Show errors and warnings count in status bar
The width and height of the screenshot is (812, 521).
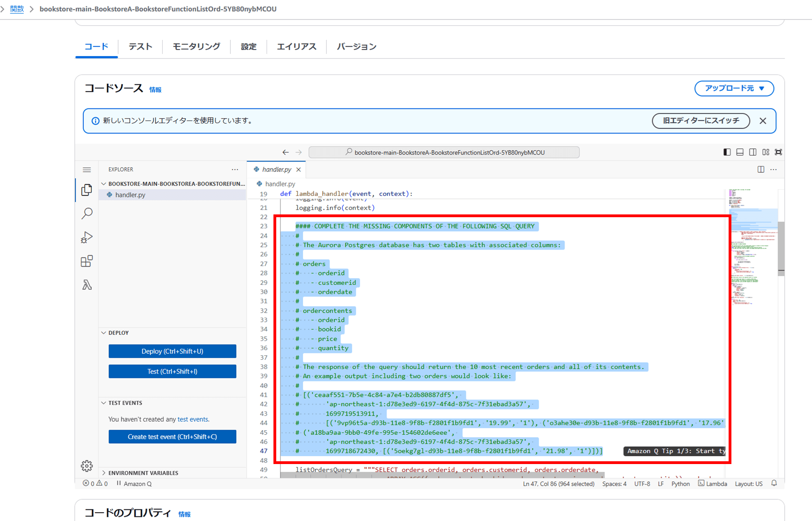point(95,483)
